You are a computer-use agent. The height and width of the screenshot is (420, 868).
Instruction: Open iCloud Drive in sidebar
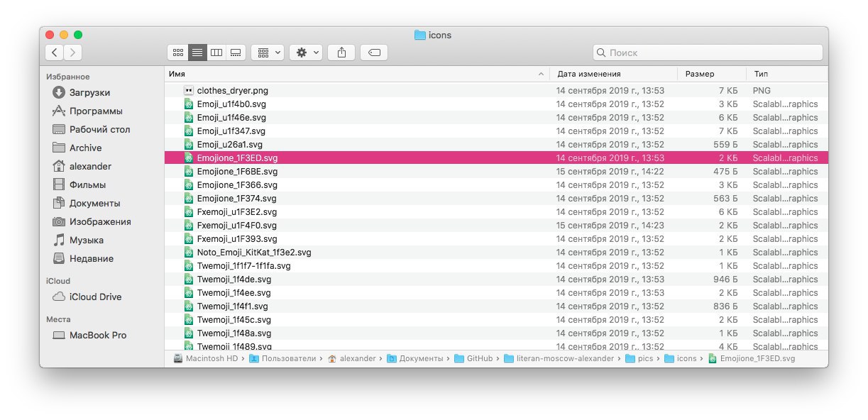tap(95, 297)
